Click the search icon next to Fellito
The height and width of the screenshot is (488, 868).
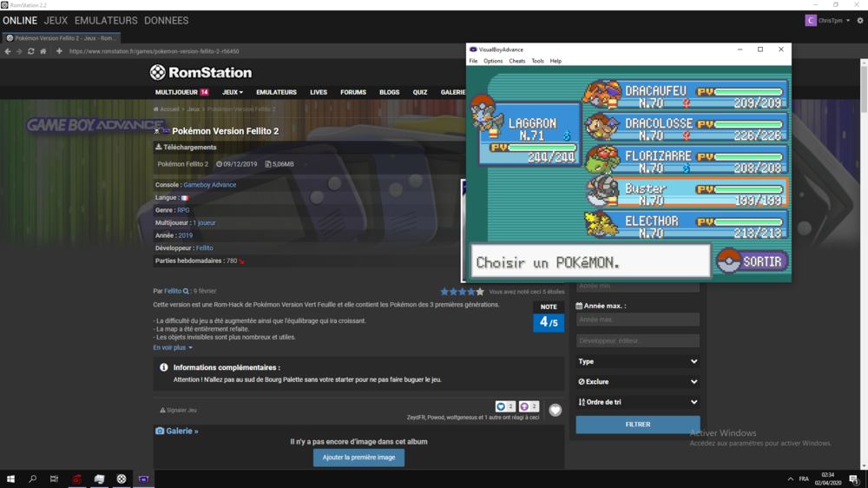[186, 292]
